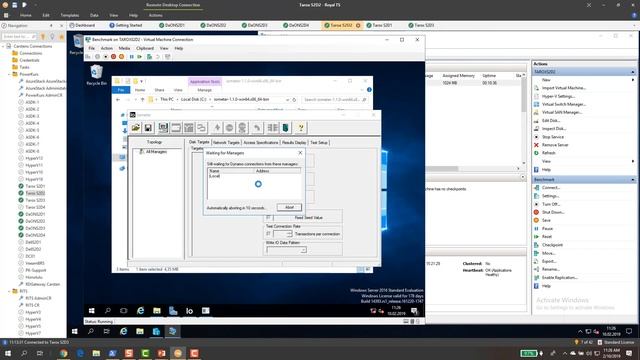Collapse Carstens Connections root node
This screenshot has width=640, height=360.
coord(3,46)
